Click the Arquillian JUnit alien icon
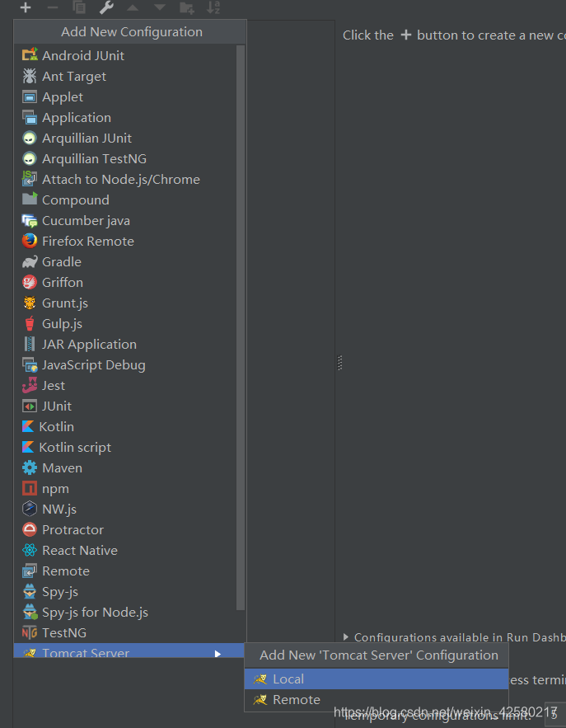 click(x=30, y=138)
